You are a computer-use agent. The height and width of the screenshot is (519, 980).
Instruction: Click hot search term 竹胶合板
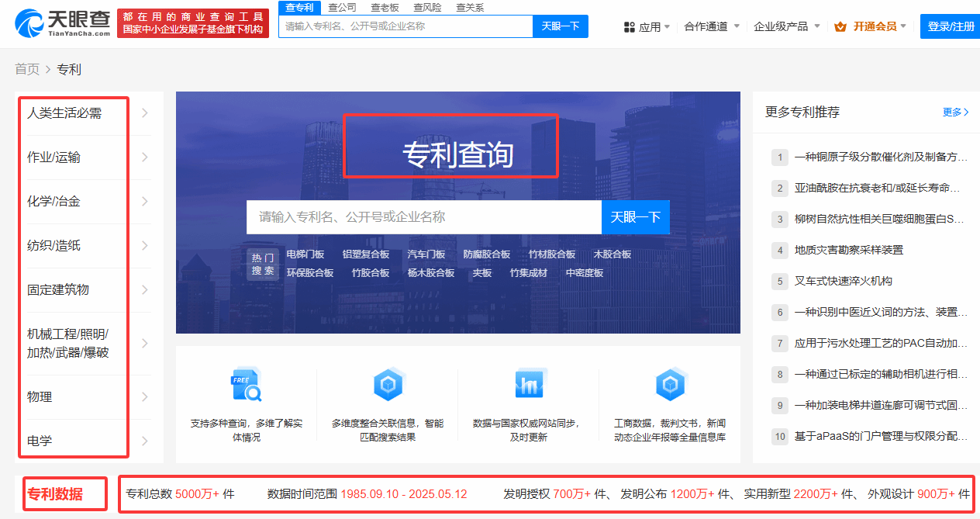[x=371, y=273]
